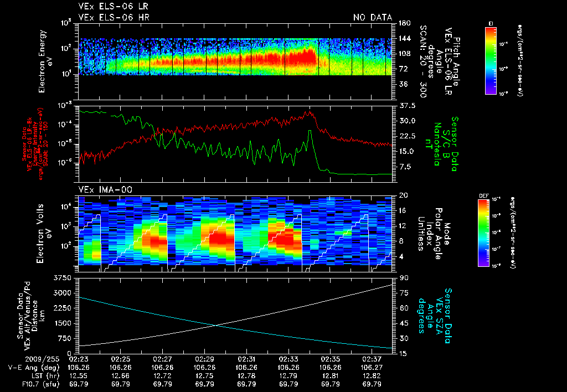
Task: Click the 02:37 time tick label
Action: coord(372,359)
